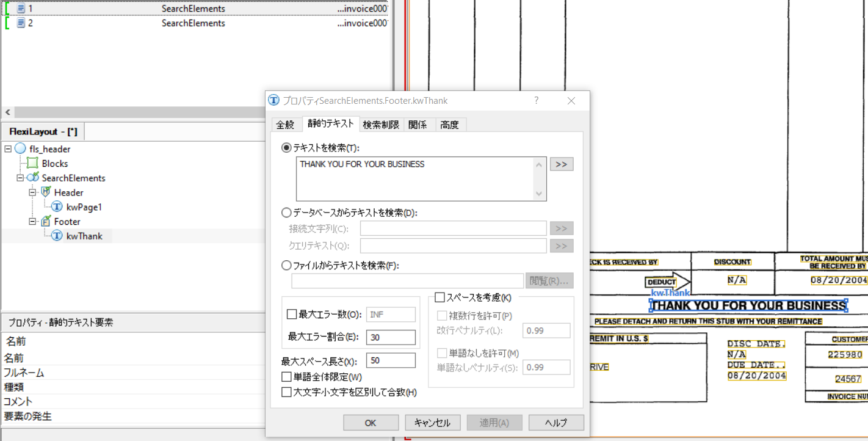Select the kwThank tree item
This screenshot has height=441, width=868.
click(84, 236)
